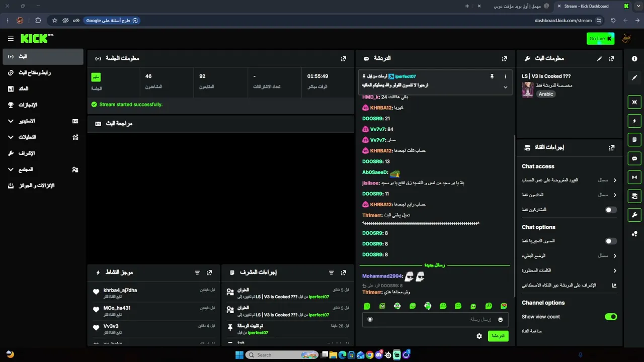The image size is (644, 362).
Task: Expand the pinned message with its chevron
Action: tap(506, 87)
